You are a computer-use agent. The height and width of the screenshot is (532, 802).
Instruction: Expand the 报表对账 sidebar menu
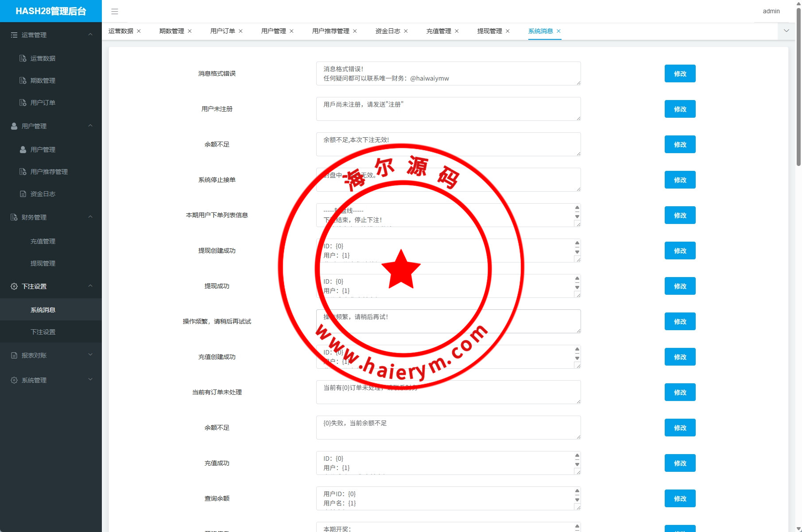[x=90, y=355]
